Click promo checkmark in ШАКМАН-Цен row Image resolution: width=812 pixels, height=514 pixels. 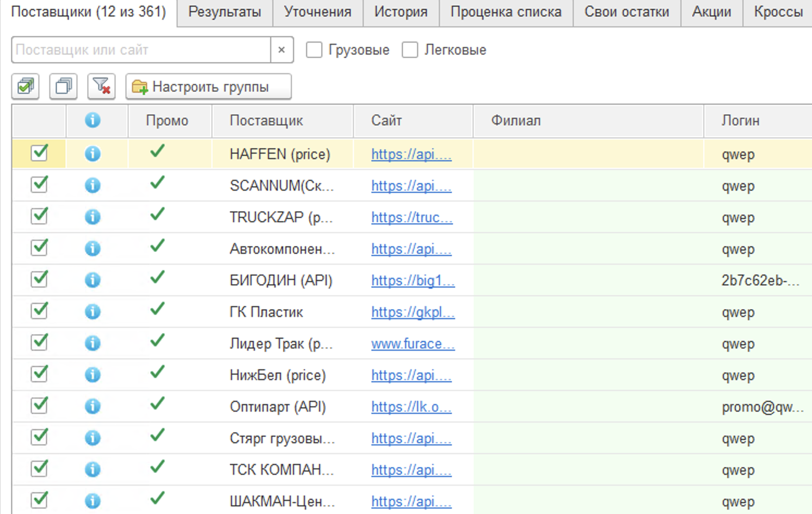(157, 499)
